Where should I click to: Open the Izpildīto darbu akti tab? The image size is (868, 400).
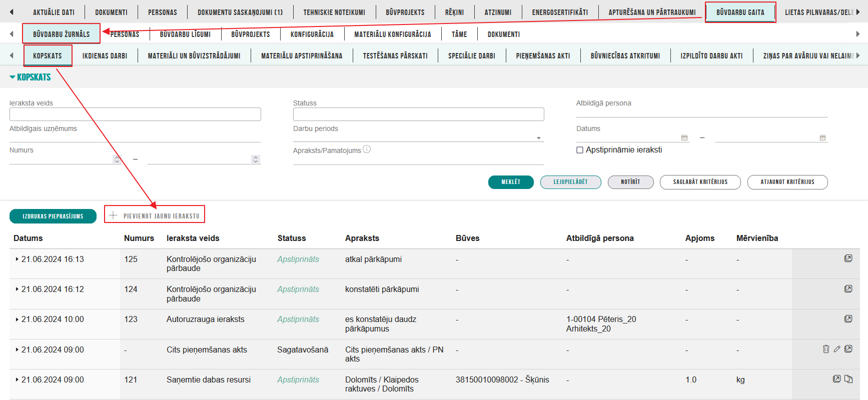point(711,55)
